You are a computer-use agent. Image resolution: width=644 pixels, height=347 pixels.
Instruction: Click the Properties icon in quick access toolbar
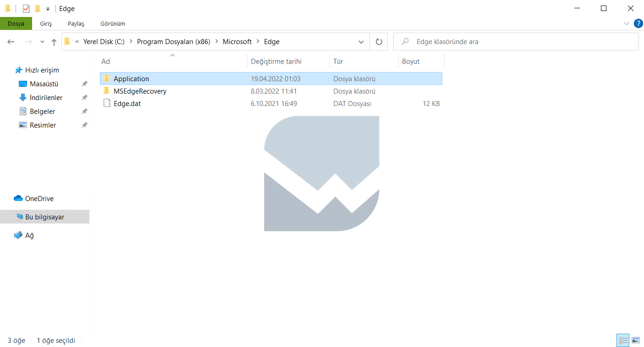pos(26,9)
